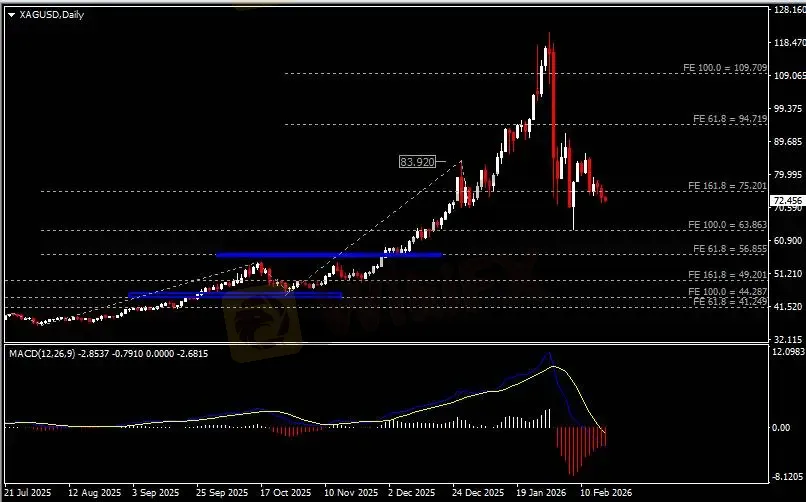Select the XAGUSD,Daily chart title
806x502 pixels.
point(51,14)
